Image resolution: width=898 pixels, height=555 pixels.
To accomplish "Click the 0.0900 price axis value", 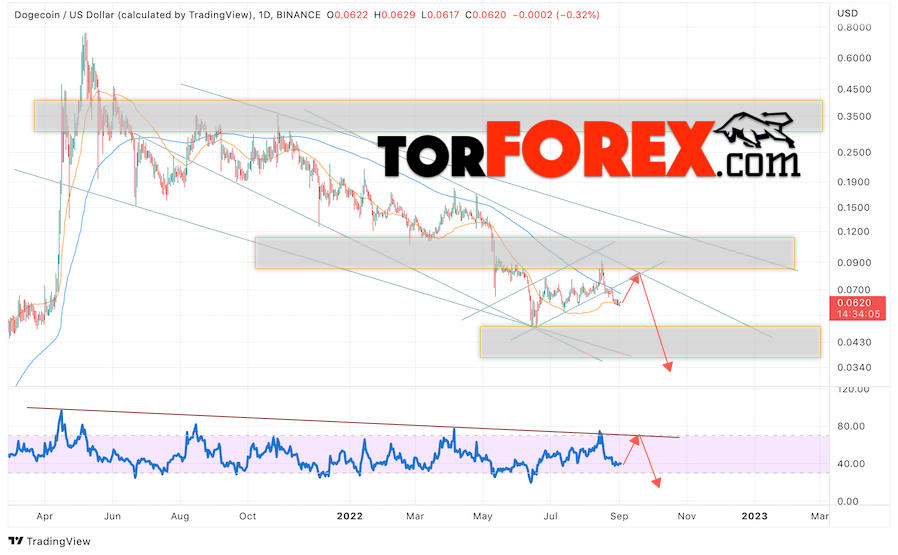I will [854, 263].
